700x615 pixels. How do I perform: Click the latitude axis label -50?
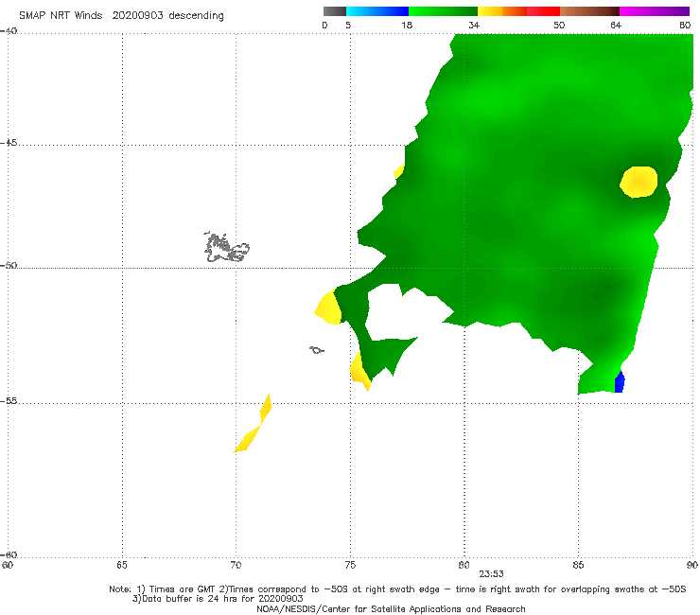(9, 265)
